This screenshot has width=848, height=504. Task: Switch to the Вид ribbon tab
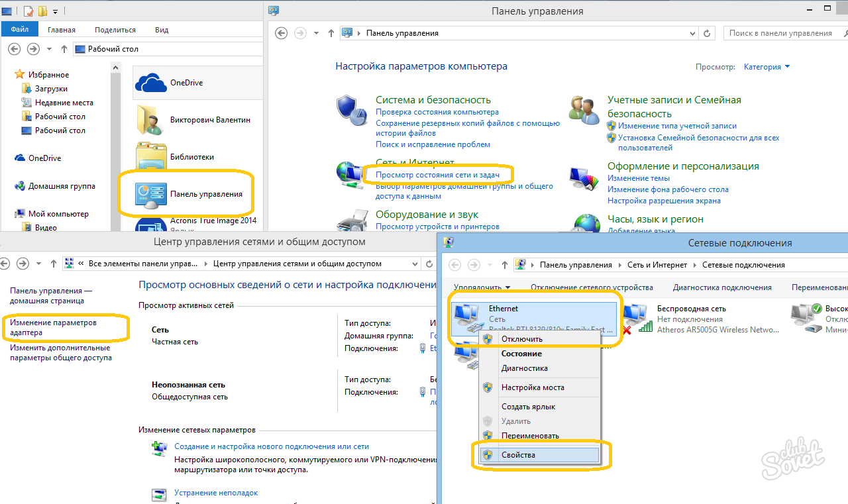(162, 30)
